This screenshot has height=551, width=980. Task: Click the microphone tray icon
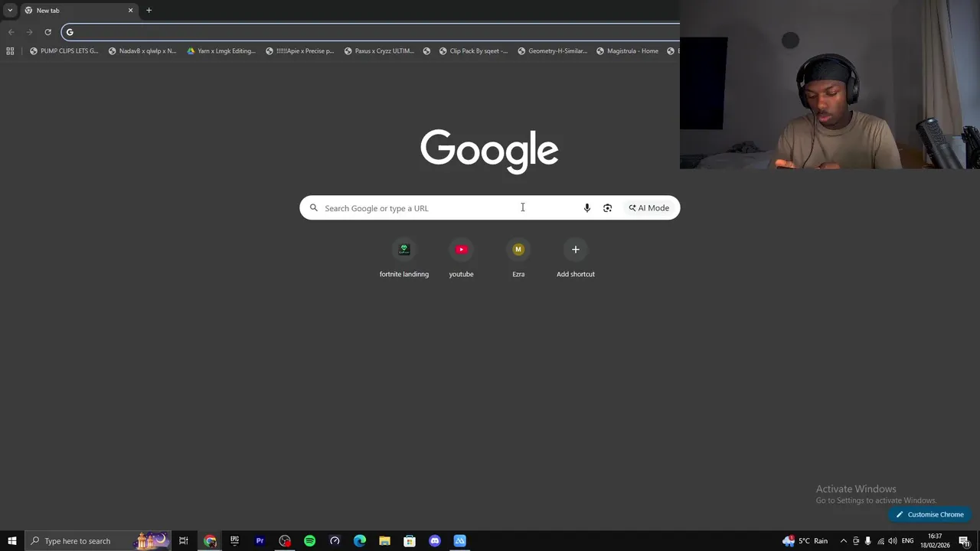867,541
